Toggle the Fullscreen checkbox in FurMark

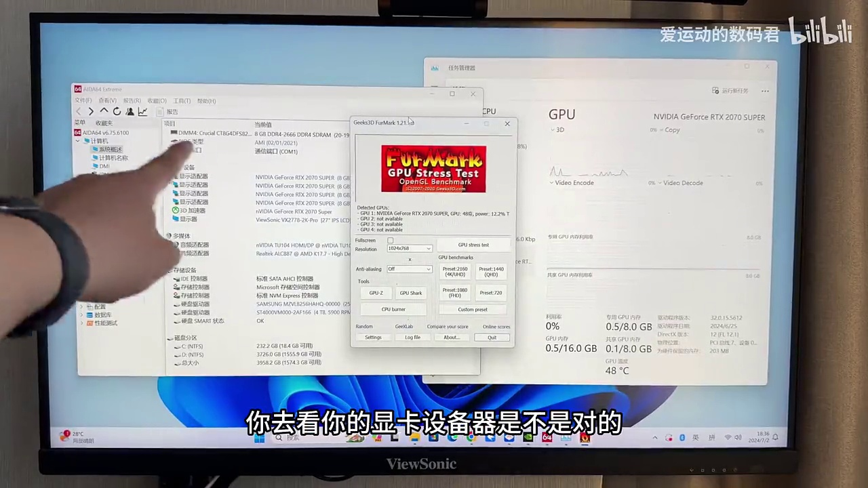[390, 241]
